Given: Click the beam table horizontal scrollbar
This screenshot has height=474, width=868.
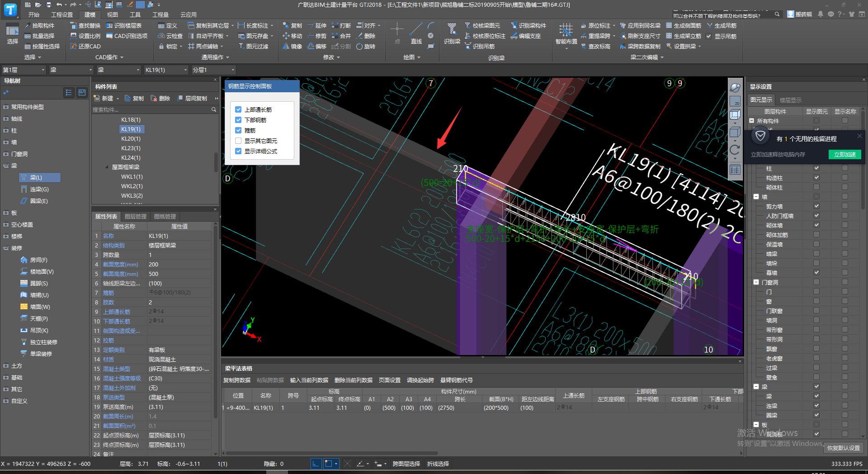Looking at the screenshot, I should pyautogui.click(x=331, y=453).
